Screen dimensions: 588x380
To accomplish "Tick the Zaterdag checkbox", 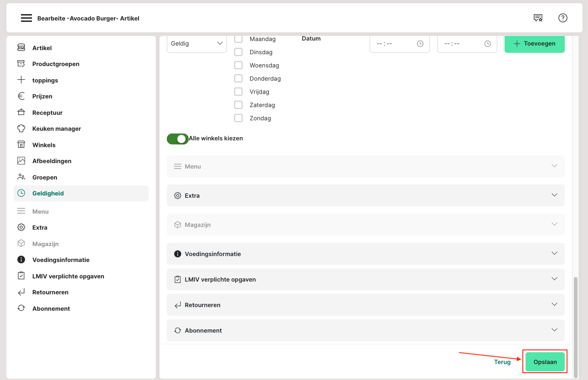I will (x=238, y=105).
